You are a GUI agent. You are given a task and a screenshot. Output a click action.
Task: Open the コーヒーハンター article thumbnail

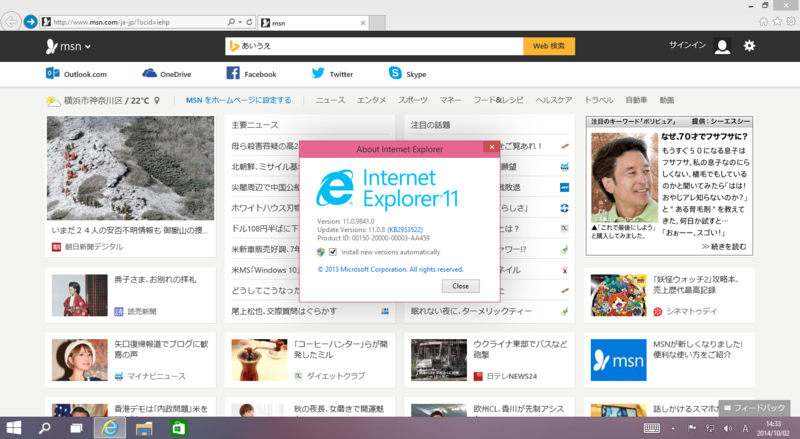coord(259,360)
